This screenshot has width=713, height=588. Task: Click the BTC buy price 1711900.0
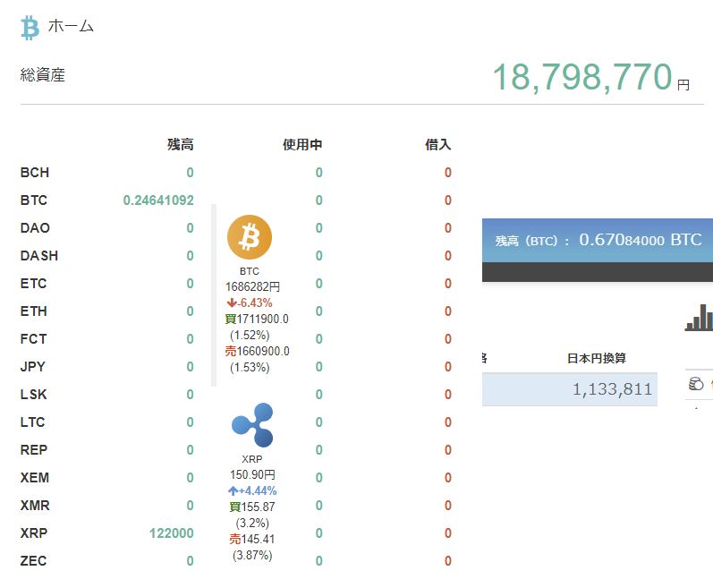261,319
